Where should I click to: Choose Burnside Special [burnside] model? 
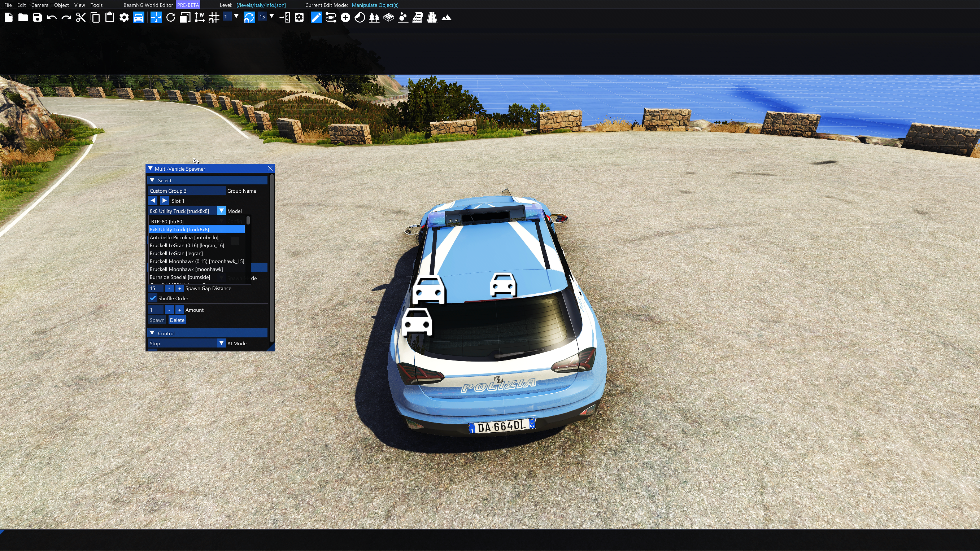(x=197, y=277)
